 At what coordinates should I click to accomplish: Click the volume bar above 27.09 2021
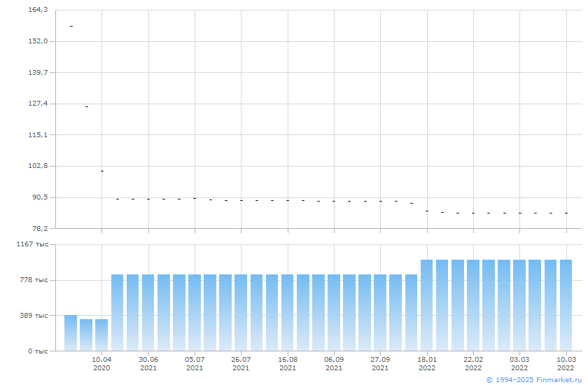[x=380, y=312]
